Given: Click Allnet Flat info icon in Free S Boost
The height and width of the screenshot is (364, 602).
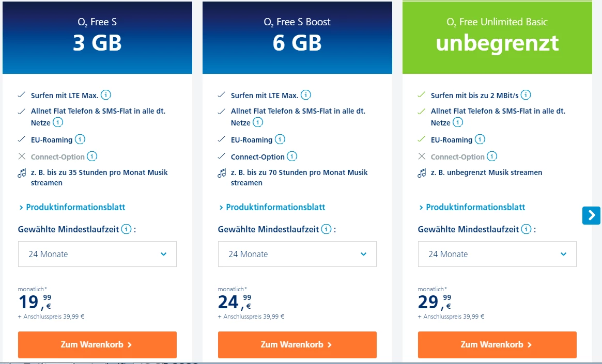Looking at the screenshot, I should (258, 122).
